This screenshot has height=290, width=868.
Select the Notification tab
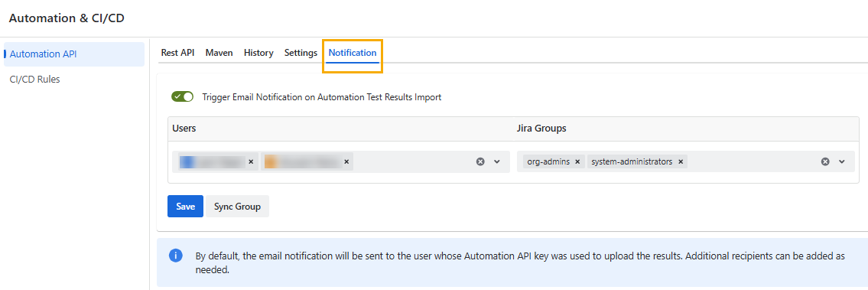tap(353, 53)
